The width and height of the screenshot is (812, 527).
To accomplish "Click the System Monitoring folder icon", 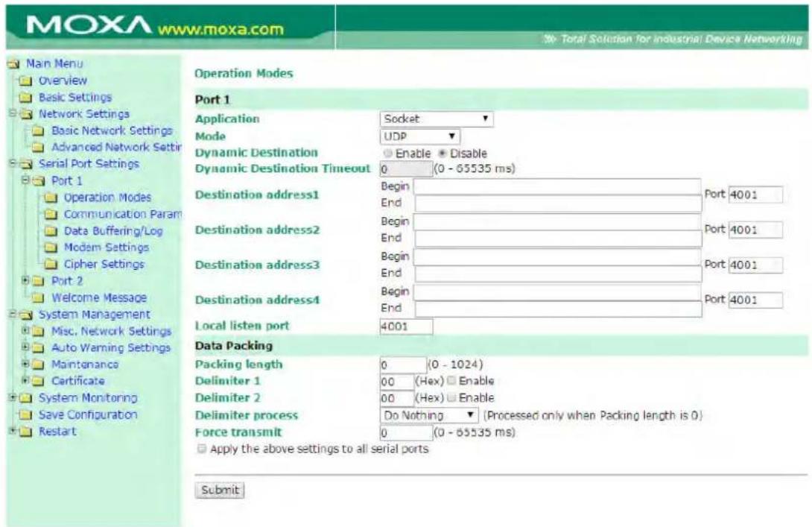I will coord(25,399).
